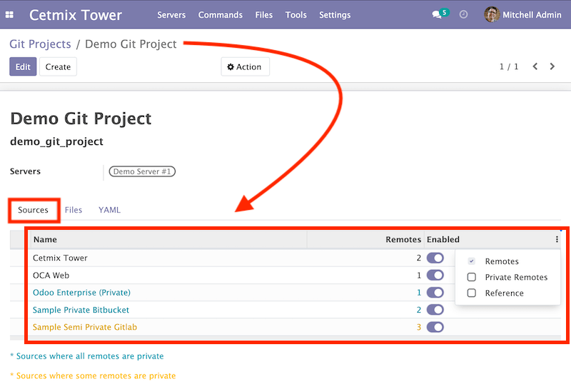This screenshot has width=571, height=392.
Task: Click demo_git_project reference text
Action: pyautogui.click(x=56, y=141)
